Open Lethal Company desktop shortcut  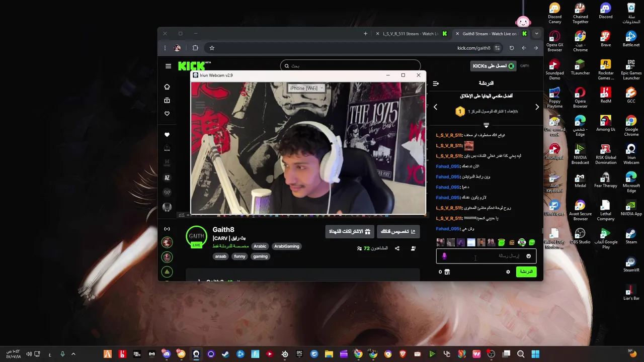[605, 211]
